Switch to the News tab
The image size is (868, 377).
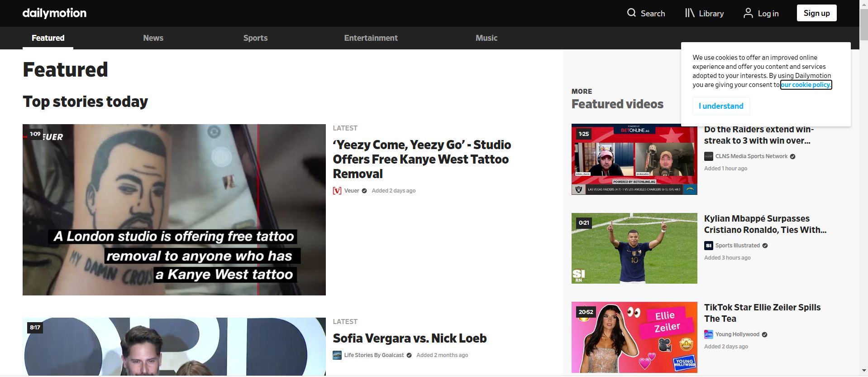153,38
